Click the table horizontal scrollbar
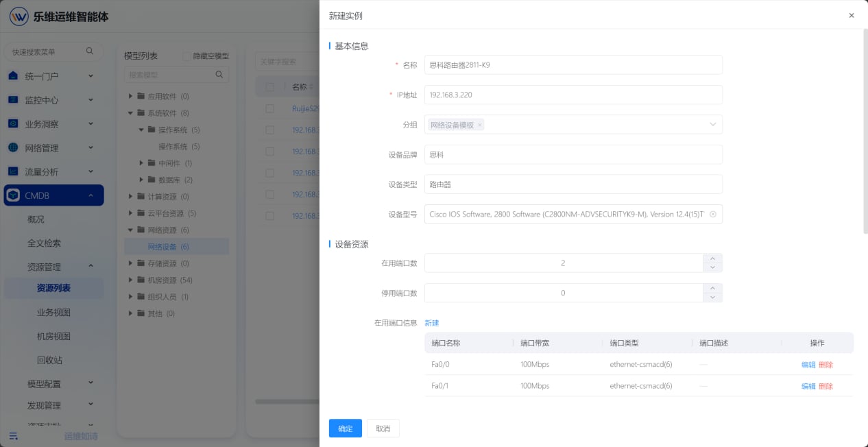The width and height of the screenshot is (868, 447). click(288, 401)
